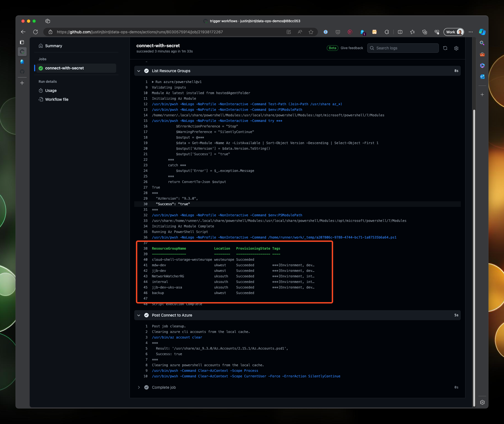Open the Workflow file link
The image size is (504, 424).
57,99
